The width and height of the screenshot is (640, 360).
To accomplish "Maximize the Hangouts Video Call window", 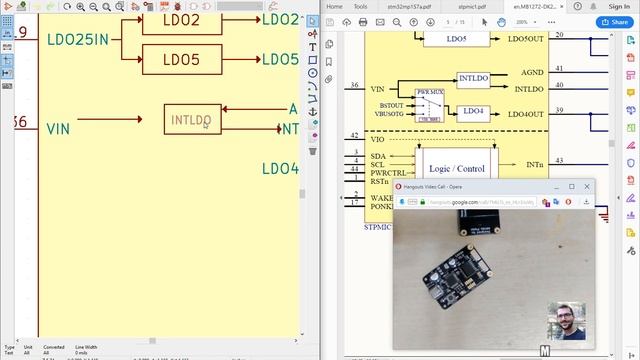I will pos(571,187).
